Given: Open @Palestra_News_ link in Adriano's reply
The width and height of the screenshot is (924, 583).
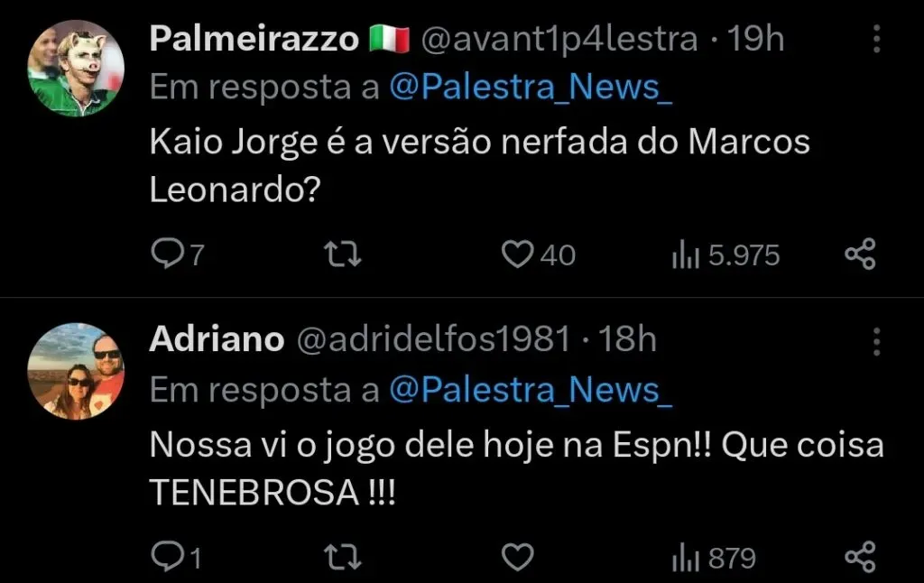Looking at the screenshot, I should point(531,389).
